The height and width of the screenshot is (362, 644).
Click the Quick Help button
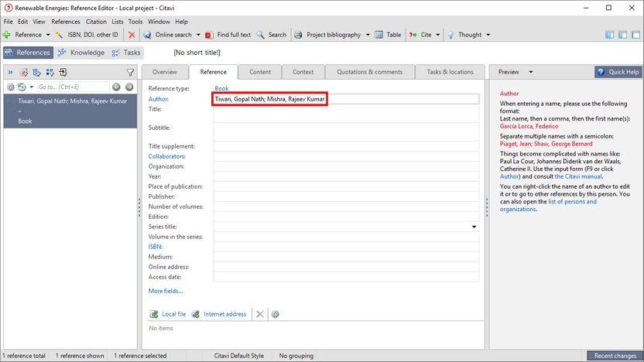618,72
